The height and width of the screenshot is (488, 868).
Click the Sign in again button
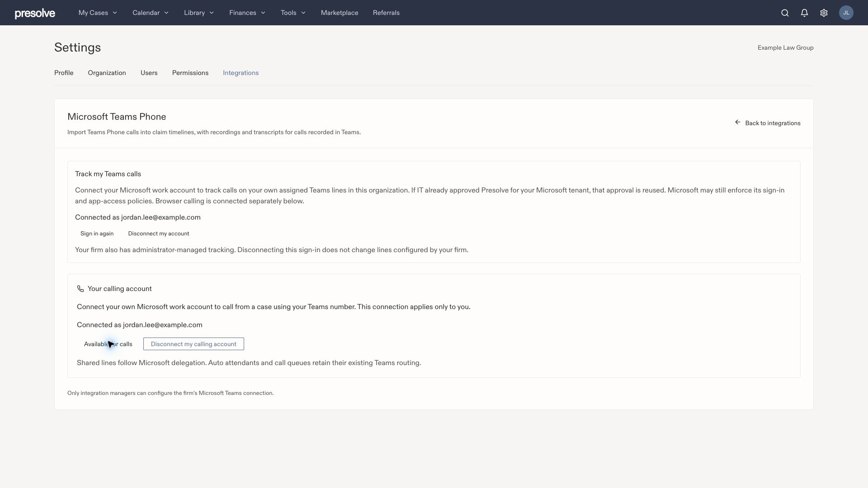pyautogui.click(x=97, y=234)
